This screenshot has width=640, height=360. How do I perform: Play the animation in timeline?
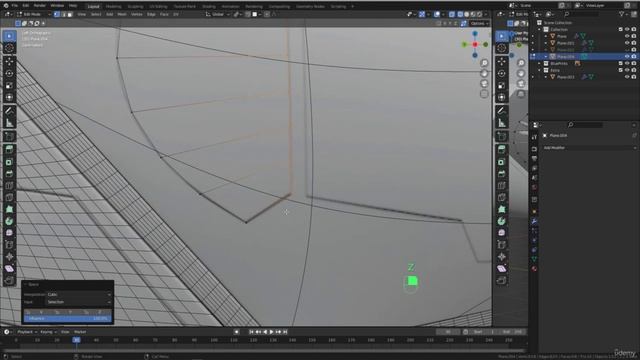pyautogui.click(x=271, y=332)
